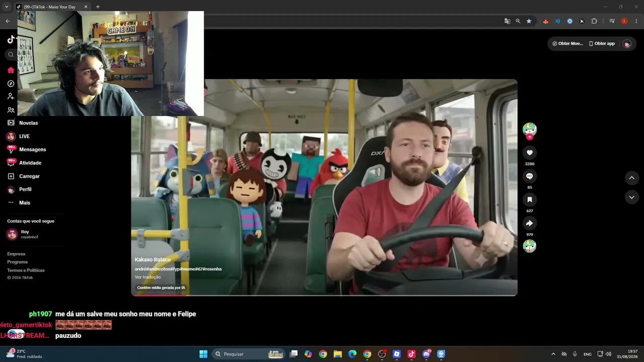644x362 pixels.
Task: Open Roblox from the taskbar
Action: [396, 354]
